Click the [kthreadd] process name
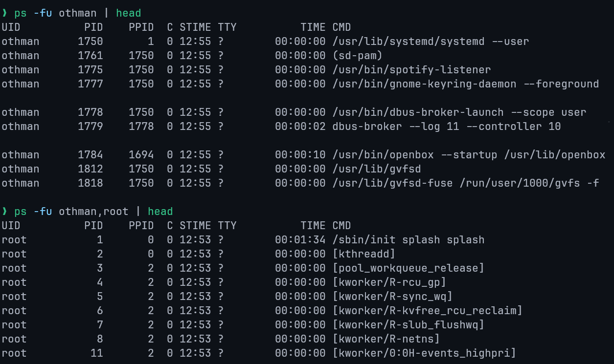 364,254
